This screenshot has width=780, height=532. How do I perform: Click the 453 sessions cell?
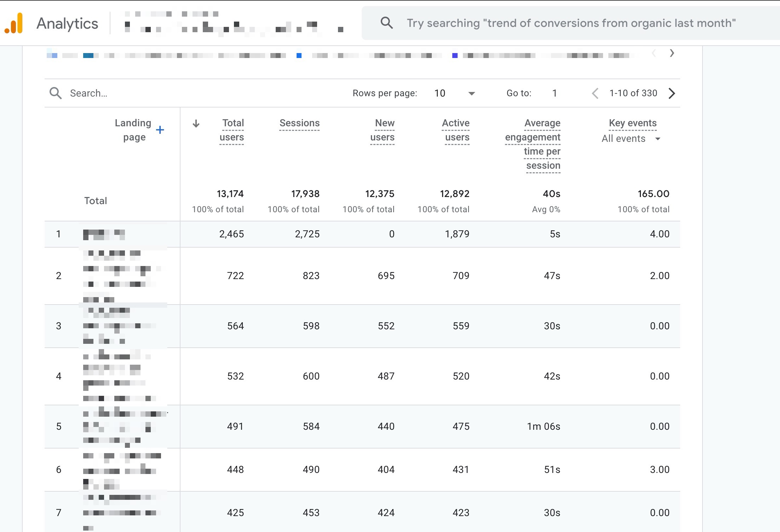[311, 513]
